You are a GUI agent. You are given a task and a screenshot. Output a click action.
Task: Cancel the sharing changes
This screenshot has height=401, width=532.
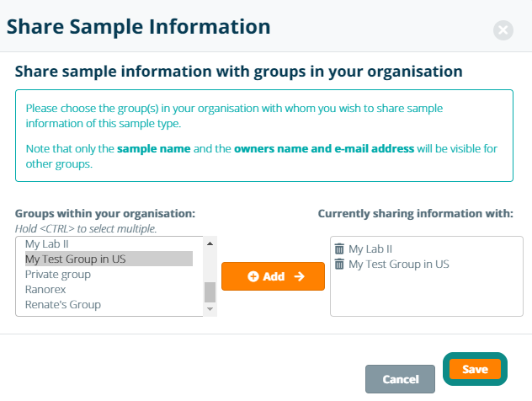400,379
